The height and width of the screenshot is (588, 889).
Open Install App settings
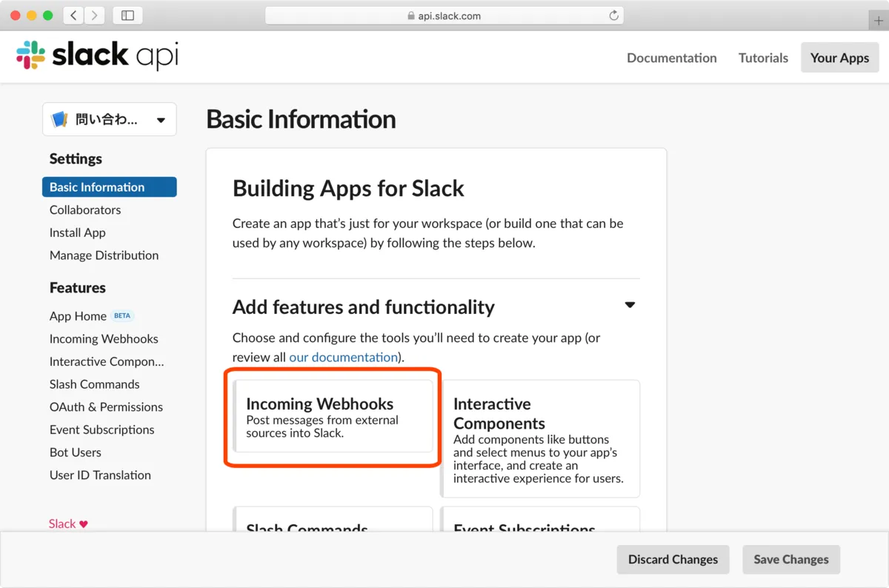(78, 233)
